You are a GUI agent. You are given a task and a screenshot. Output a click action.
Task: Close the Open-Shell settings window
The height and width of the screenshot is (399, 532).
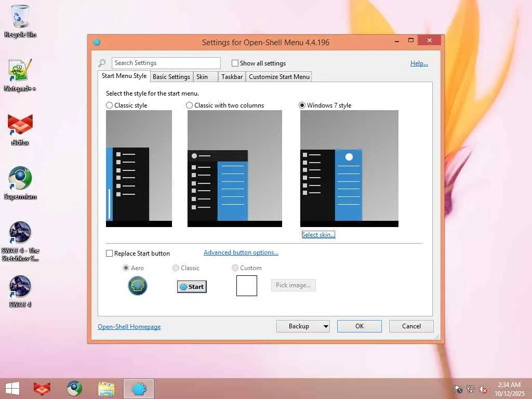coord(430,41)
